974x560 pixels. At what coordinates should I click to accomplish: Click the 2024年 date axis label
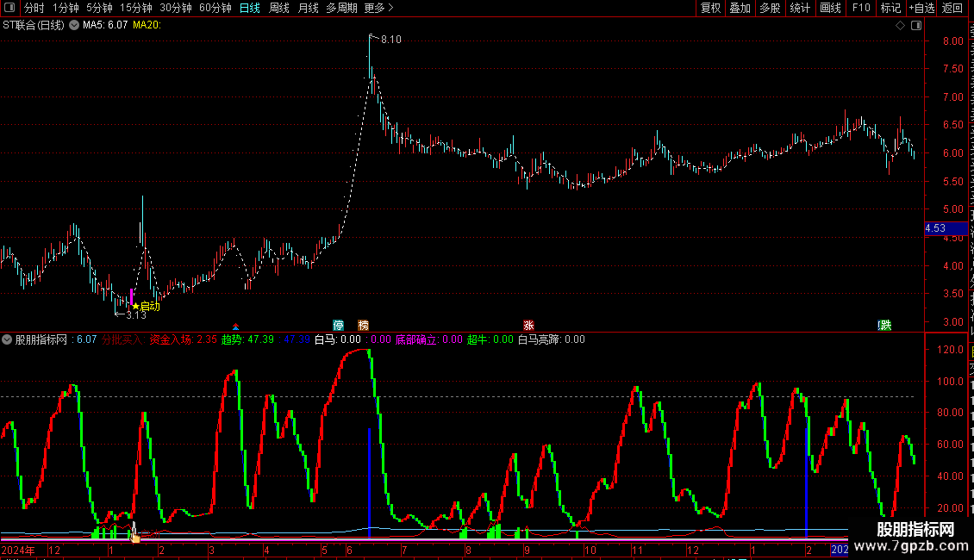pyautogui.click(x=19, y=550)
